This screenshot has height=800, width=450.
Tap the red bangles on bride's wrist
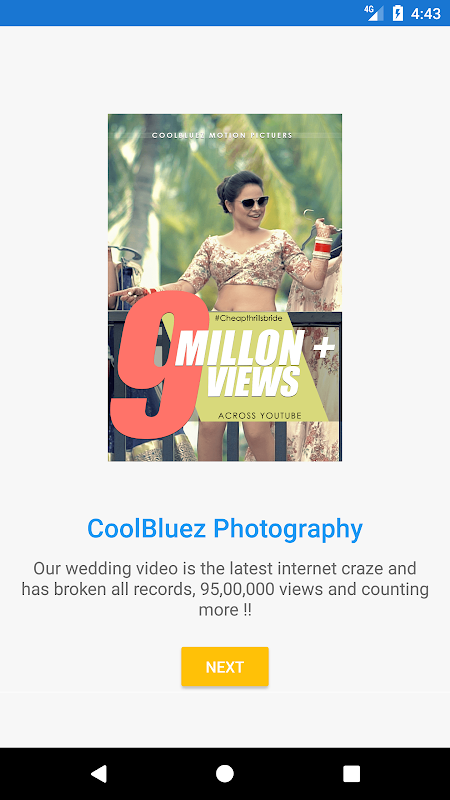tap(322, 247)
